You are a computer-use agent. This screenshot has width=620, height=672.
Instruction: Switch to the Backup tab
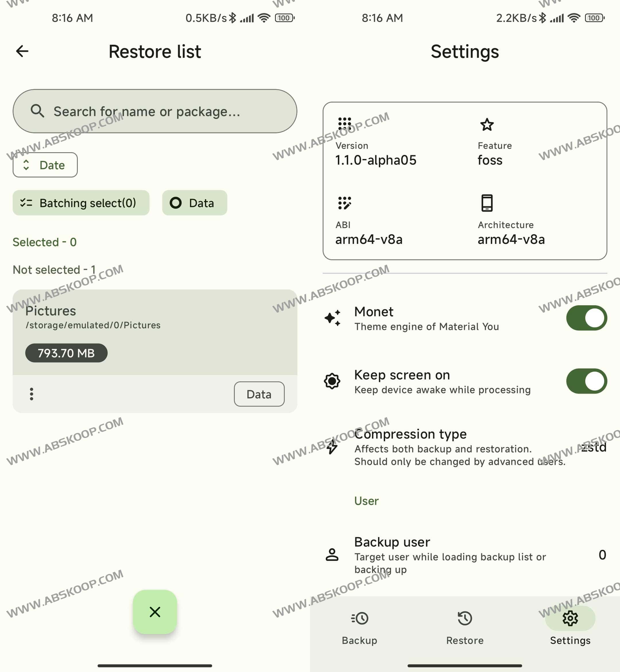[x=360, y=628]
